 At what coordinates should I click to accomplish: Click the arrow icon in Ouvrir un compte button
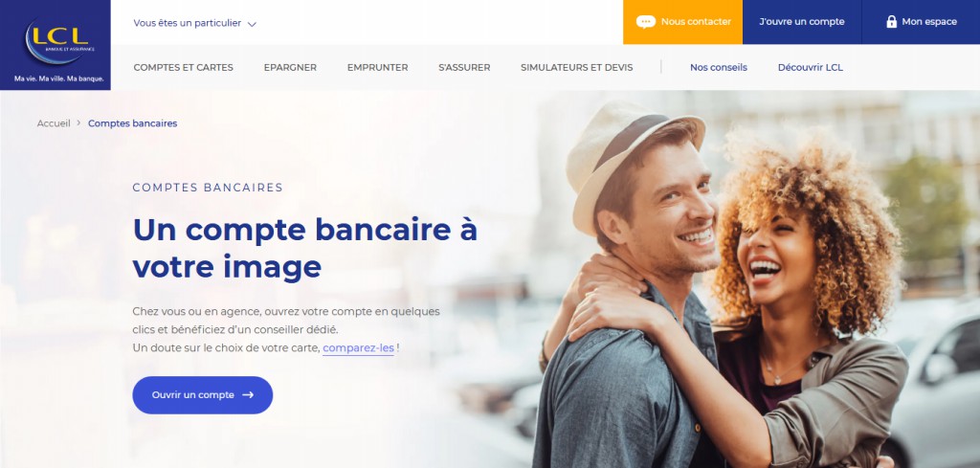click(x=248, y=395)
